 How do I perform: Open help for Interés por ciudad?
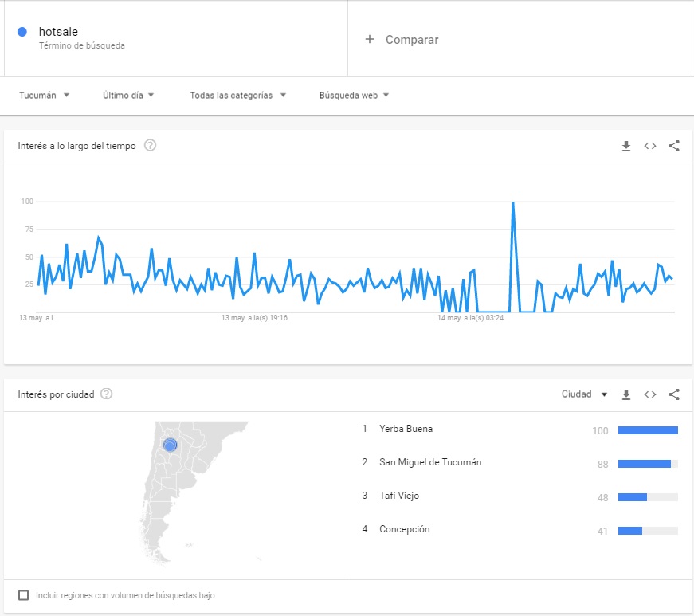click(107, 394)
